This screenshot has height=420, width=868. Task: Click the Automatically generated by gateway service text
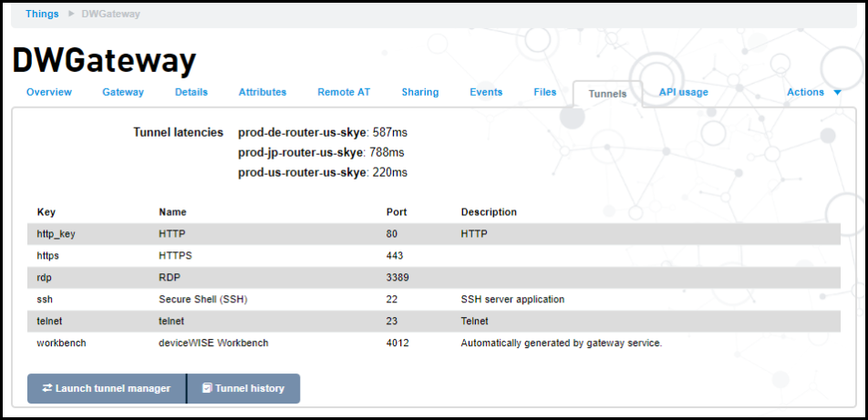coord(562,343)
